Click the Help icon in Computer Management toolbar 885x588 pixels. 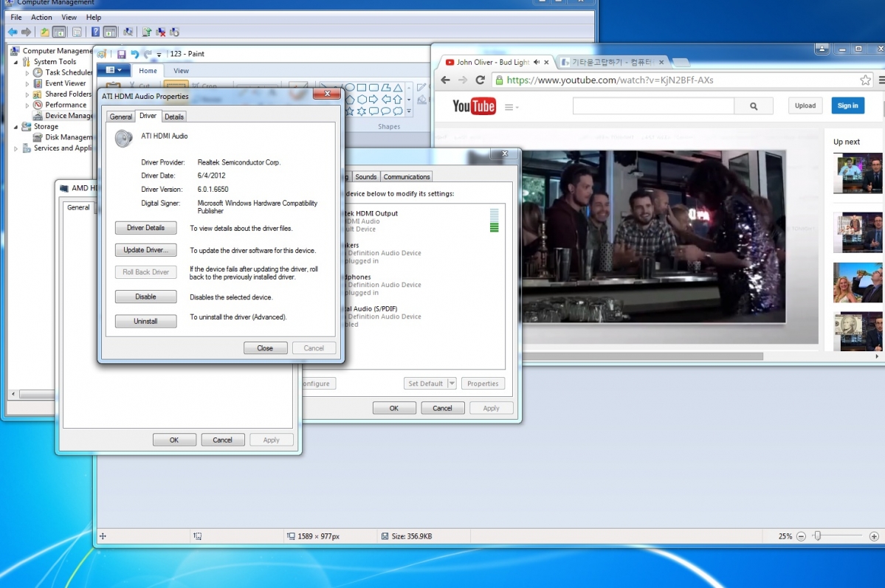(x=95, y=32)
